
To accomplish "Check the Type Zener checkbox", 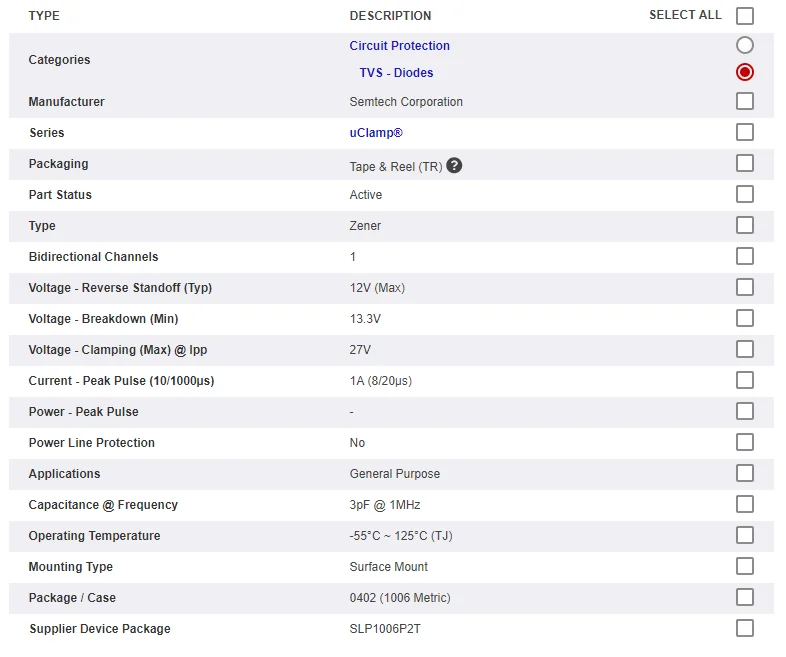I will point(744,226).
